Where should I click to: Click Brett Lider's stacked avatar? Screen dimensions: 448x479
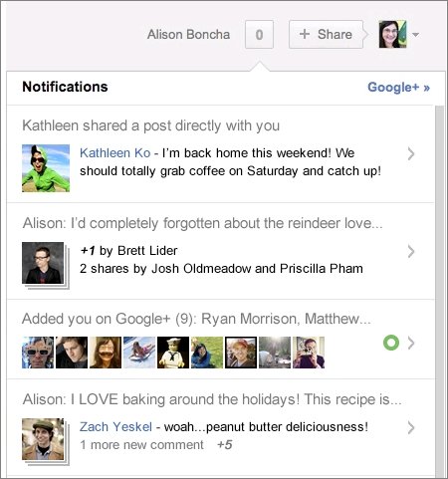pyautogui.click(x=46, y=265)
